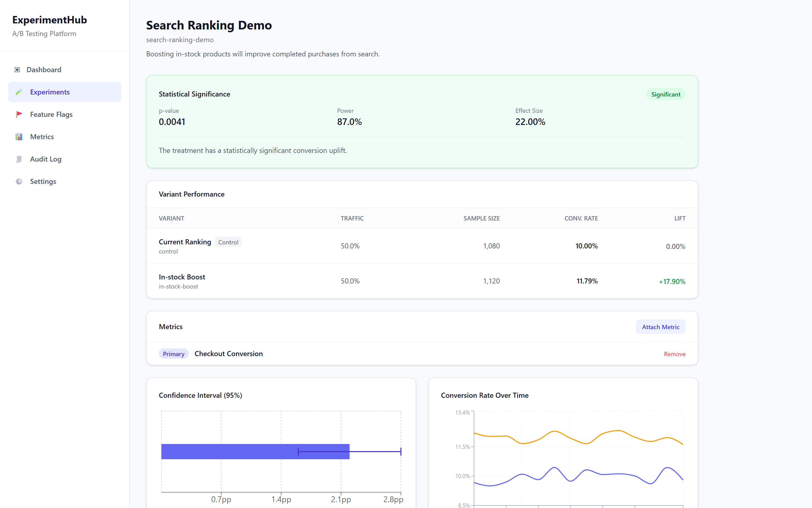Click the Effect Size 22.00% value

[x=530, y=122]
